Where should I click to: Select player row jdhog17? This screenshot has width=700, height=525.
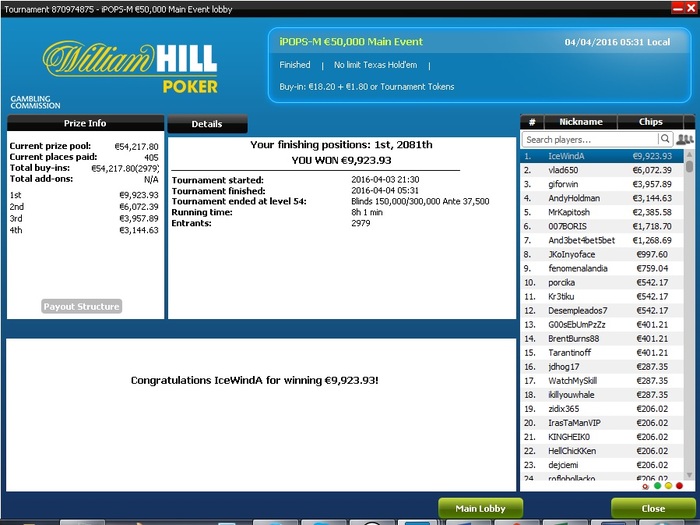click(602, 367)
